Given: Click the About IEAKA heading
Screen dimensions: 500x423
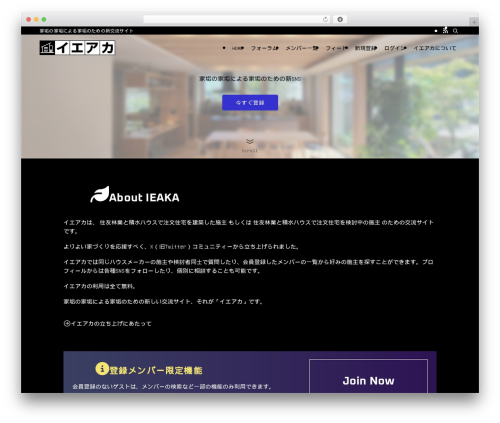Looking at the screenshot, I should click(x=144, y=197).
